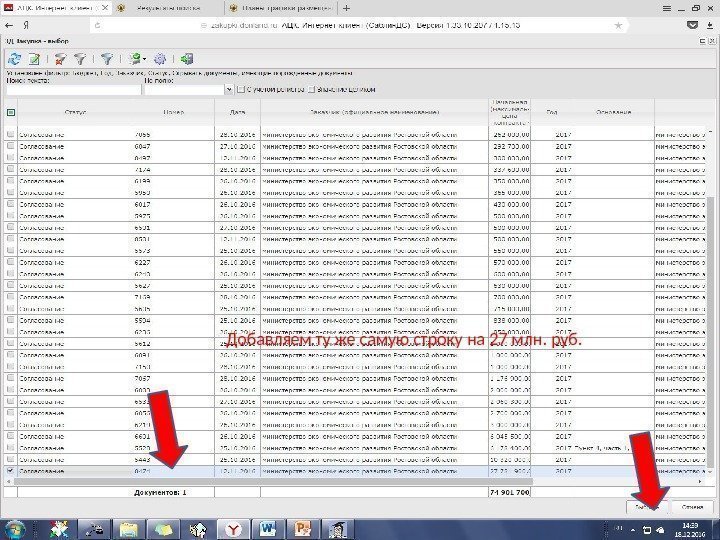This screenshot has height=540, width=720.
Task: Click the Refresh list toolbar icon
Action: pyautogui.click(x=14, y=59)
